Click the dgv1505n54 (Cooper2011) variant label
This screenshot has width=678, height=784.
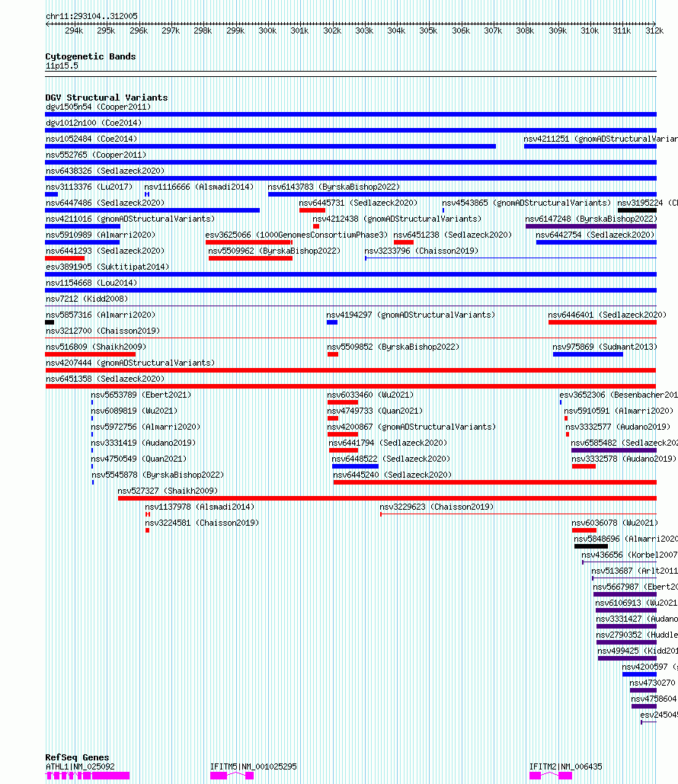pos(98,107)
